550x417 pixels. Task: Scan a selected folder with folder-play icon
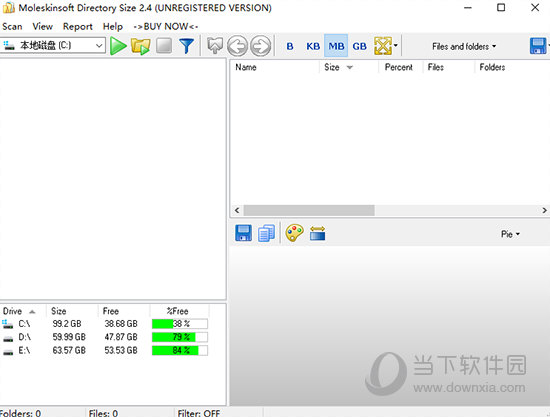tap(141, 46)
